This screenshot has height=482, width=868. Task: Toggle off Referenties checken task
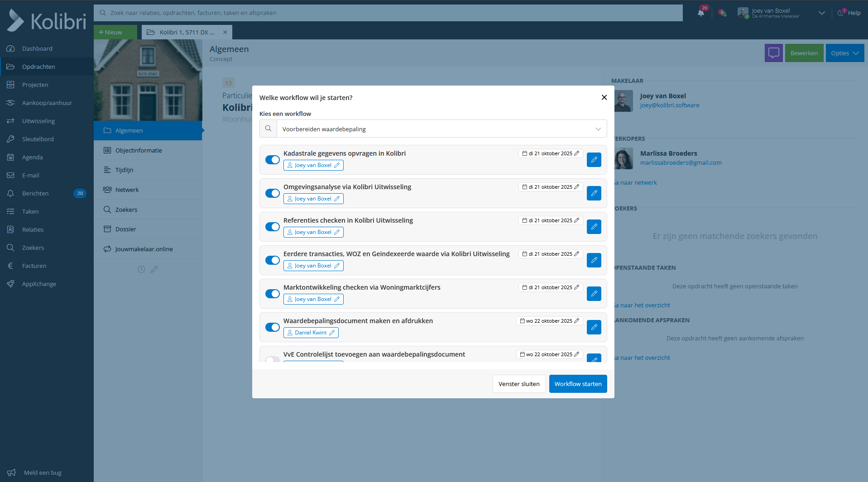point(273,227)
